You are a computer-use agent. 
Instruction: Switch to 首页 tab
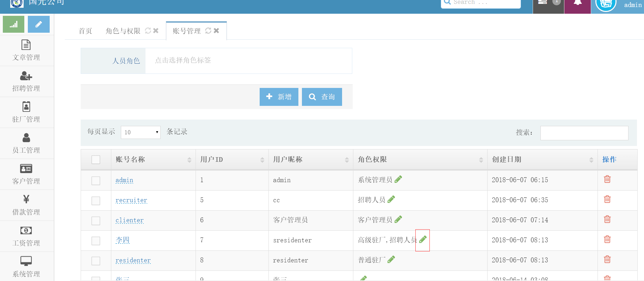coord(85,31)
